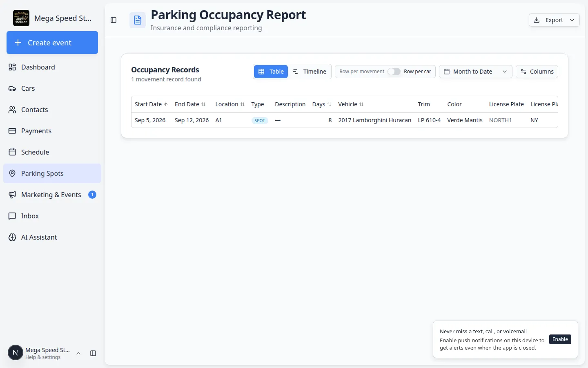The width and height of the screenshot is (588, 368).
Task: Open Payments in sidebar
Action: [x=52, y=131]
